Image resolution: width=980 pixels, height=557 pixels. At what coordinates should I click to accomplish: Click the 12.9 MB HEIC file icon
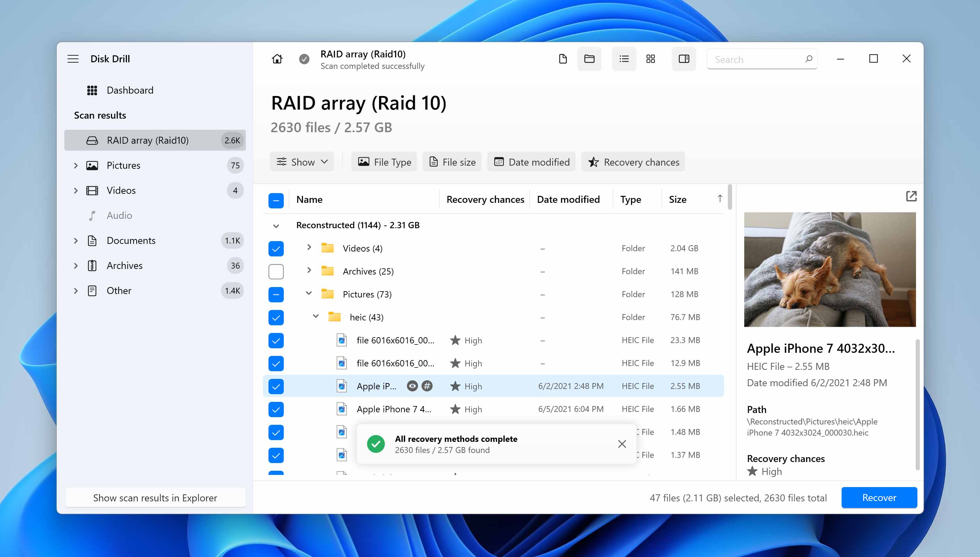(342, 363)
